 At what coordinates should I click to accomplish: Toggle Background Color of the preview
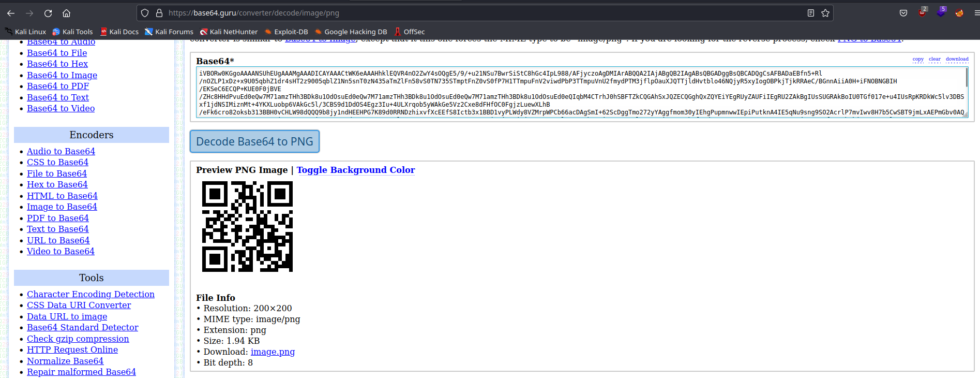tap(355, 170)
